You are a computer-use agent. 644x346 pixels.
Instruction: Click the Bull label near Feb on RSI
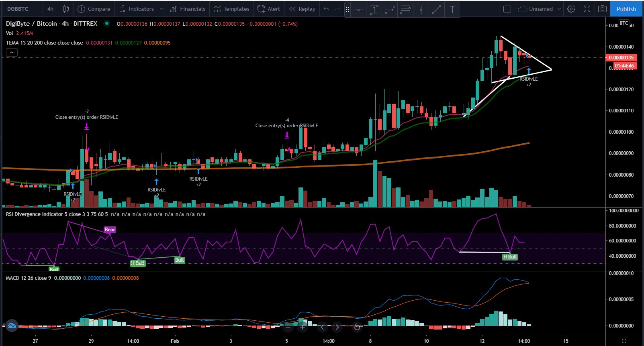tap(179, 260)
